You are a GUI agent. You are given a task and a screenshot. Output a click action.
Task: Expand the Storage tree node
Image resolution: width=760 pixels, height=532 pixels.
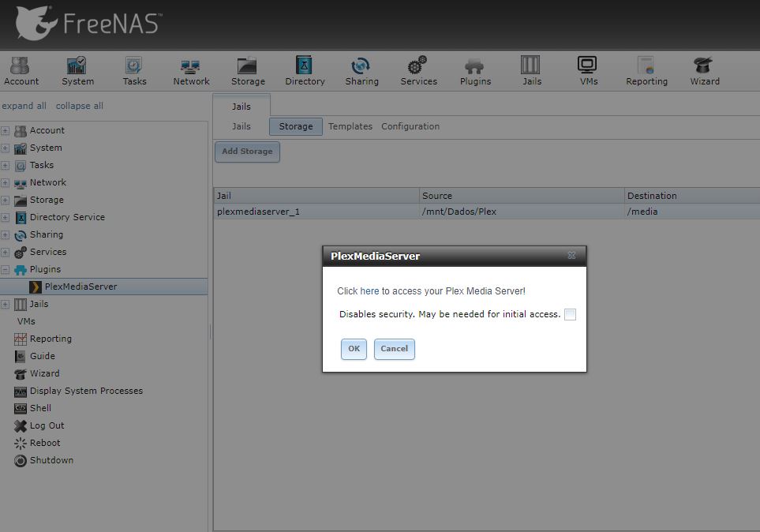(5, 200)
